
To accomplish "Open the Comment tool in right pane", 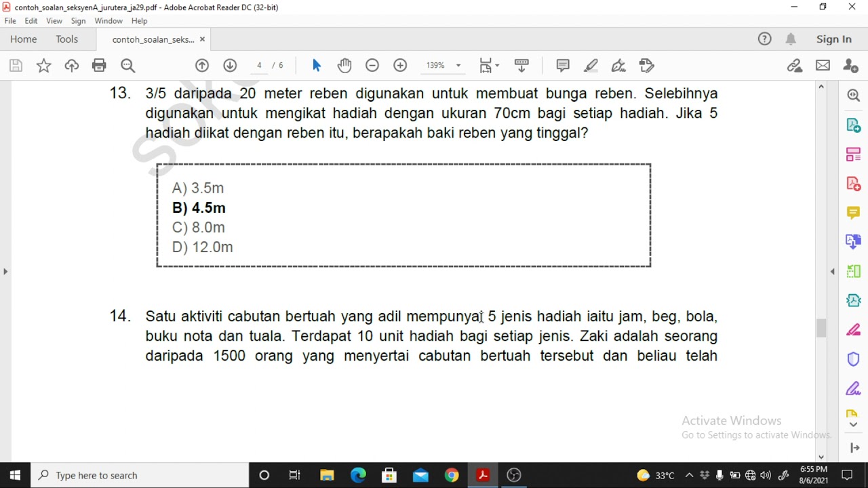I will 853,213.
